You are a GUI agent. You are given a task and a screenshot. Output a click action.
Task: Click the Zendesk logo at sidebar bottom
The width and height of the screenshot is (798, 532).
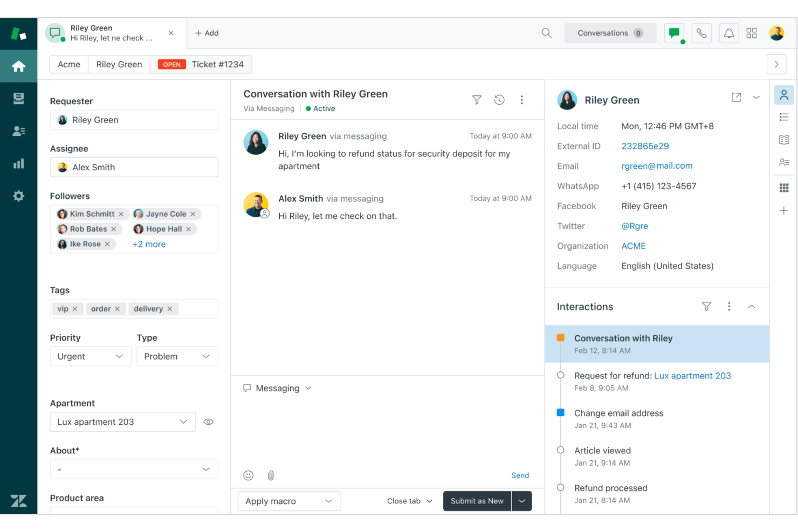pyautogui.click(x=18, y=501)
